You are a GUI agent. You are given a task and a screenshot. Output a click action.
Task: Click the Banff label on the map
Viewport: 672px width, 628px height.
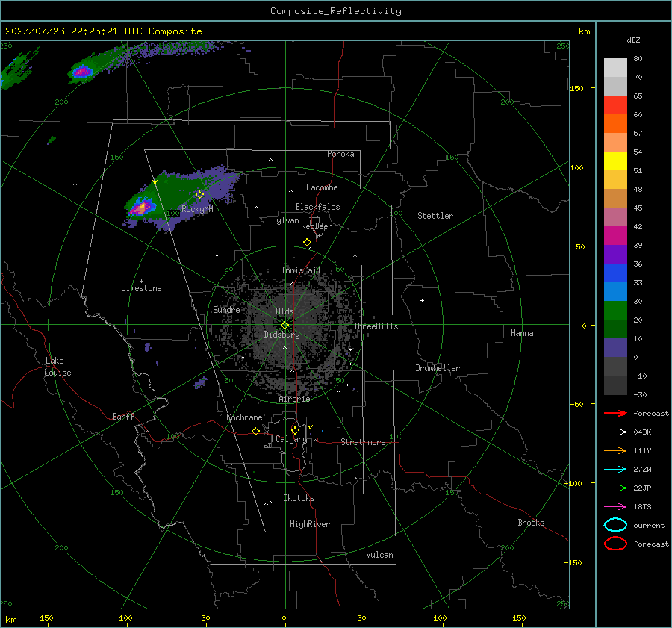[123, 417]
